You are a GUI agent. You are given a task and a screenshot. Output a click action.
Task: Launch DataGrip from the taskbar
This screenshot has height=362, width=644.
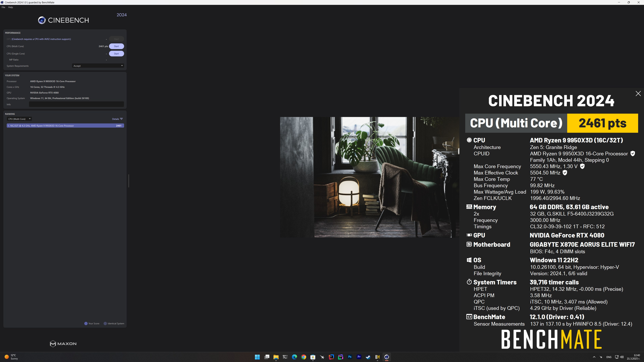coord(340,357)
